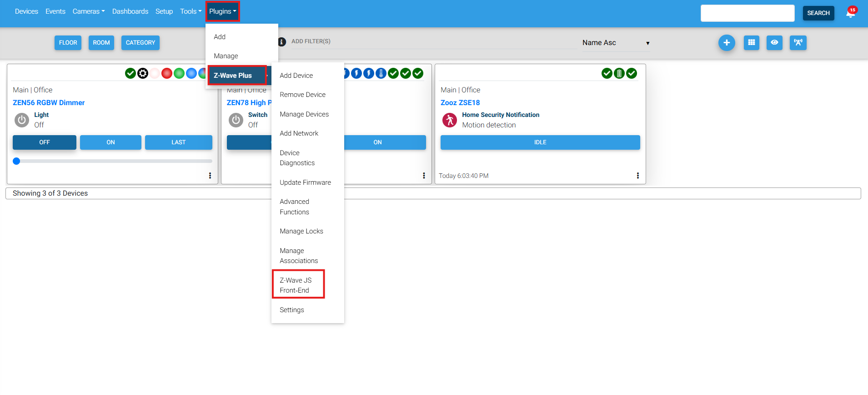868x395 pixels.
Task: Click the Light power icon on ZEN56 card
Action: 22,120
